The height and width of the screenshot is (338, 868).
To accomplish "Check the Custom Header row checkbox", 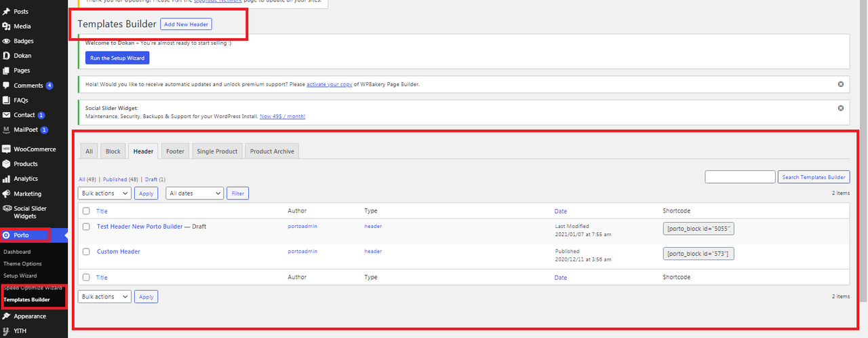I will 86,252.
